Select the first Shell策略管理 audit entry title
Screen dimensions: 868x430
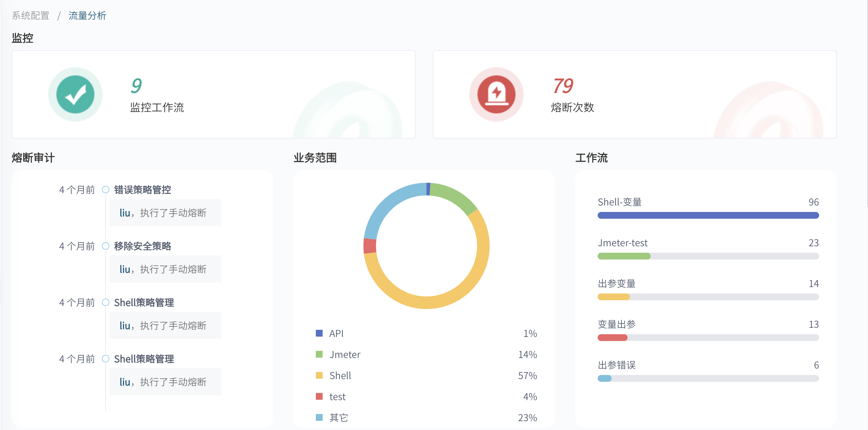click(144, 302)
